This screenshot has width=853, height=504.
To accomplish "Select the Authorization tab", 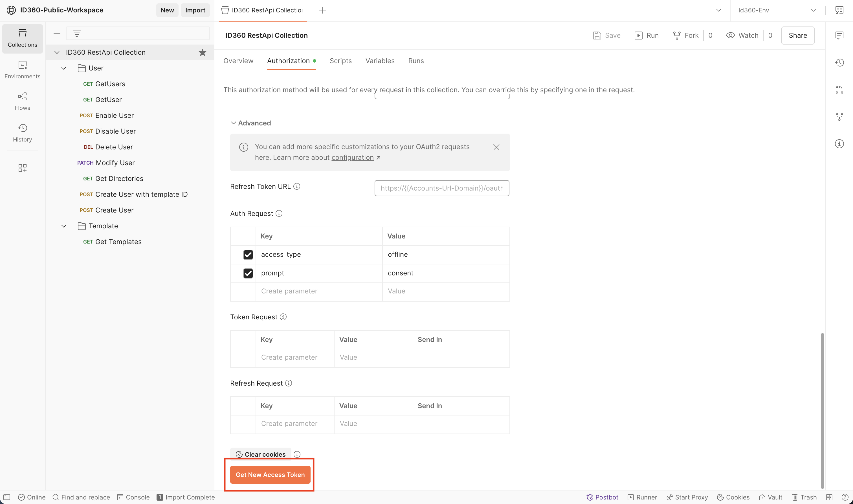I will 291,61.
